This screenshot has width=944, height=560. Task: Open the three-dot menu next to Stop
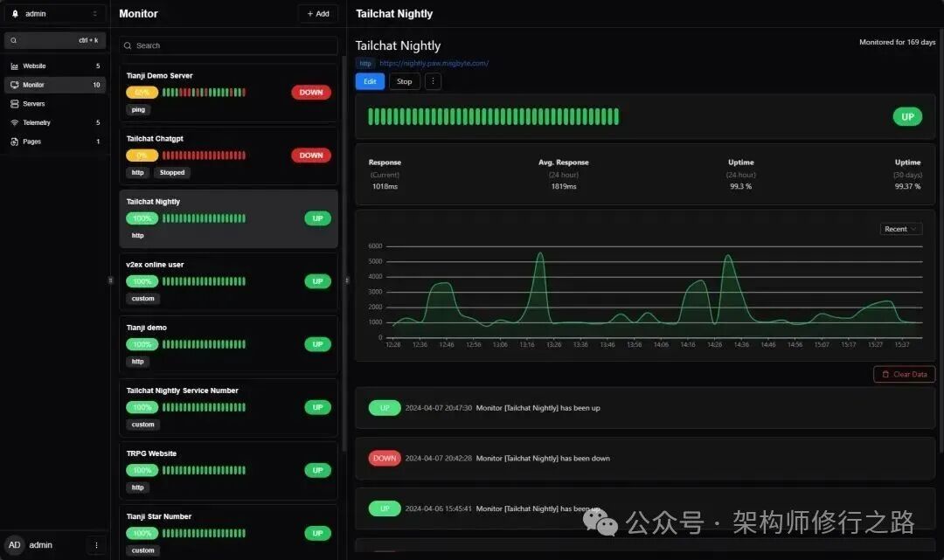(x=433, y=81)
